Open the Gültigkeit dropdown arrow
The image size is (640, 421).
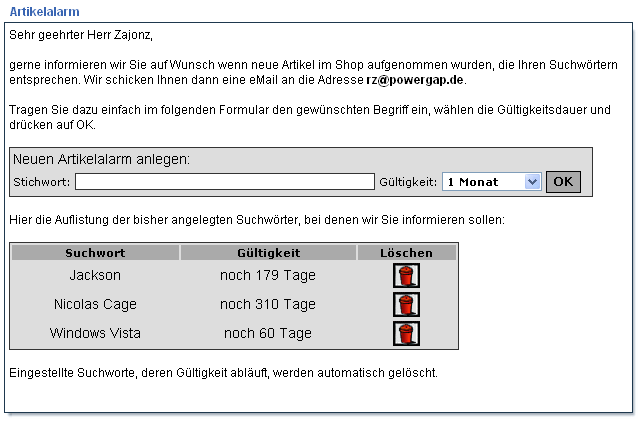(x=532, y=182)
